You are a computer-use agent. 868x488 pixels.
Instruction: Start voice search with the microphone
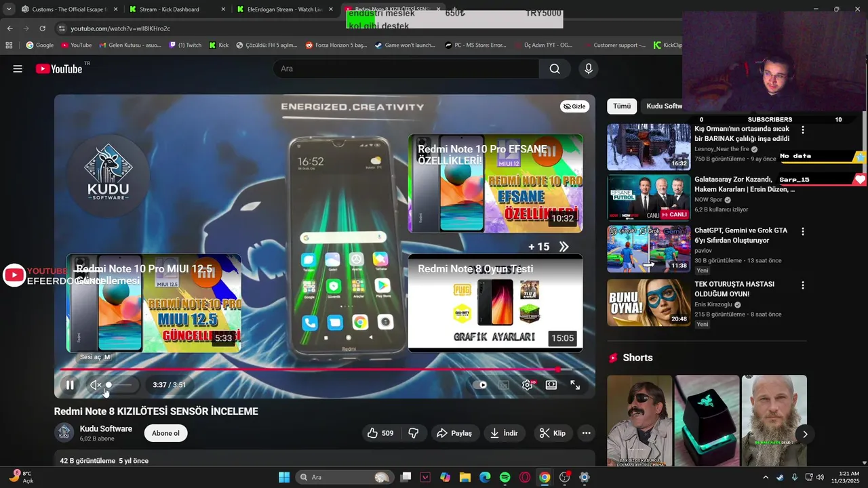(589, 68)
